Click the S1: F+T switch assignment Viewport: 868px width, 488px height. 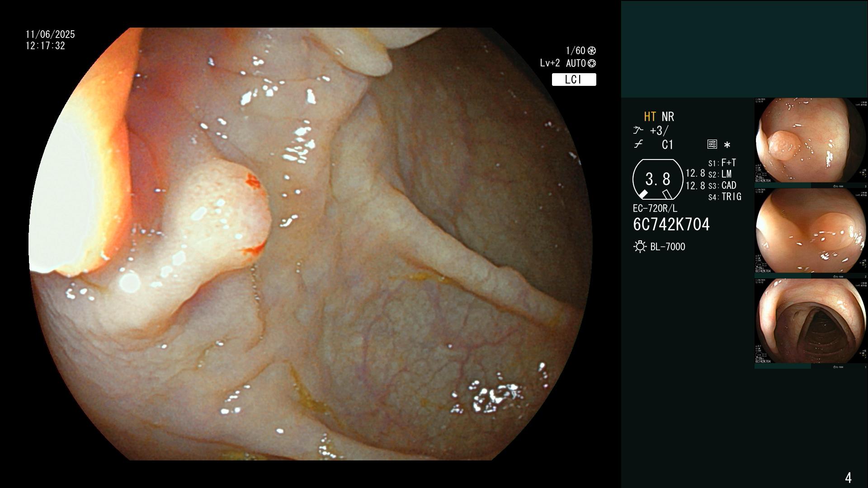(x=722, y=163)
